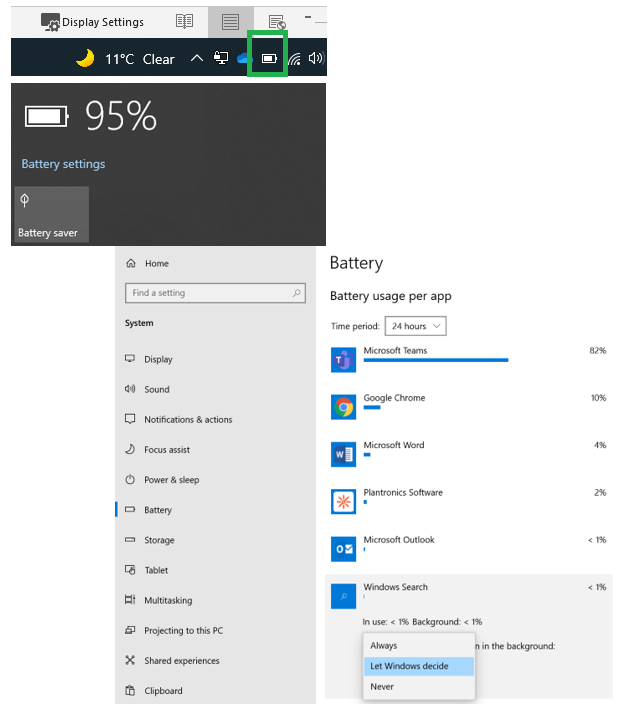This screenshot has height=714, width=624.
Task: Click the moon weather icon
Action: pyautogui.click(x=85, y=58)
